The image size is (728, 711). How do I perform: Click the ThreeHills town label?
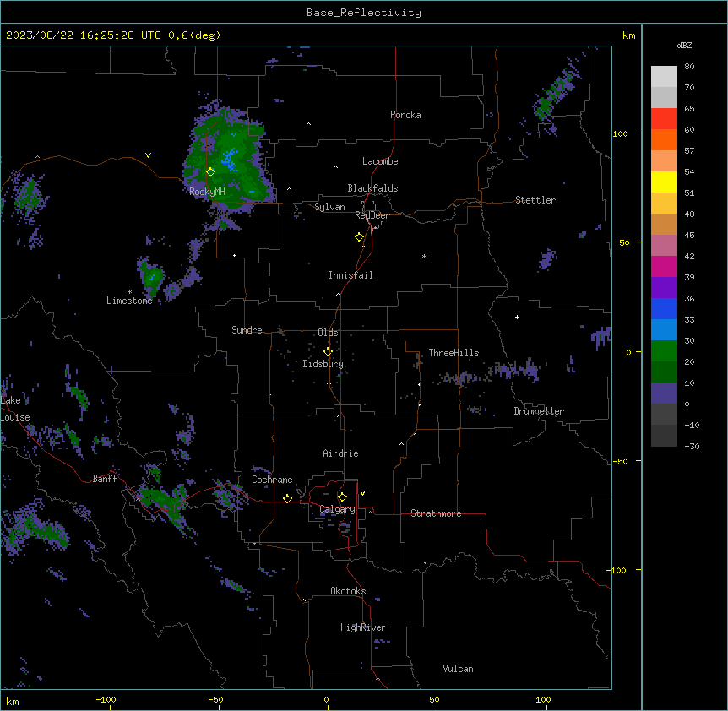pos(454,353)
